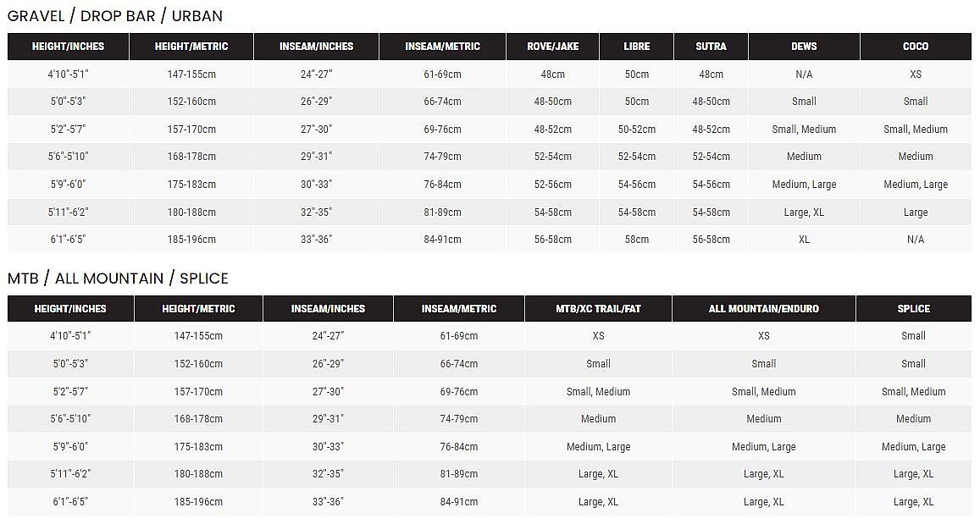Image resolution: width=980 pixels, height=524 pixels.
Task: Click the N/A cell in DEWS column
Action: (804, 74)
